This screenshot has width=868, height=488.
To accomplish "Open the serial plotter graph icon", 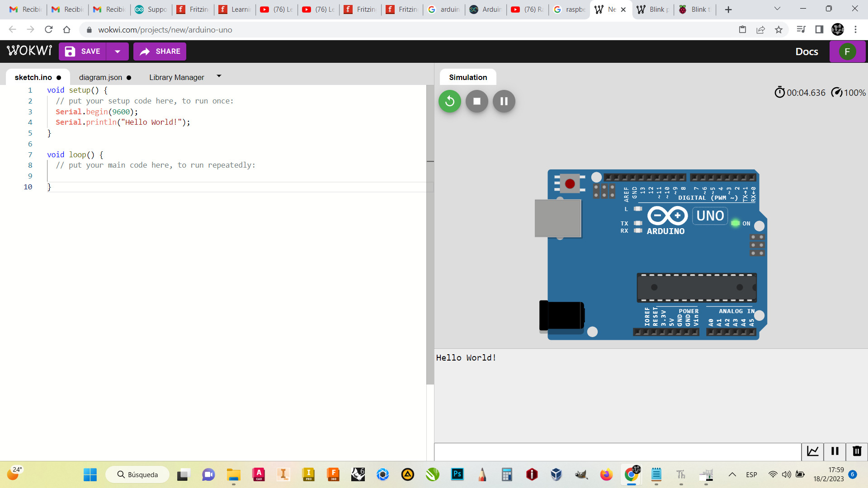I will (x=813, y=451).
